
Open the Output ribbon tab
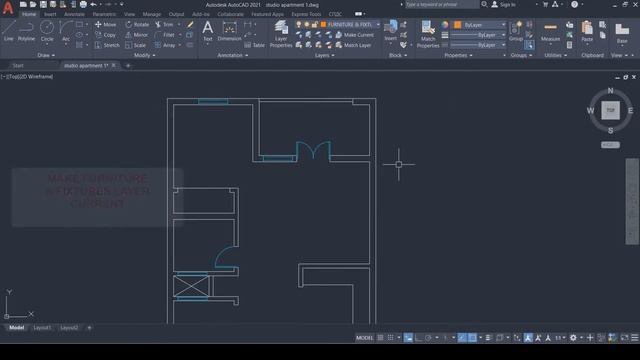click(176, 14)
